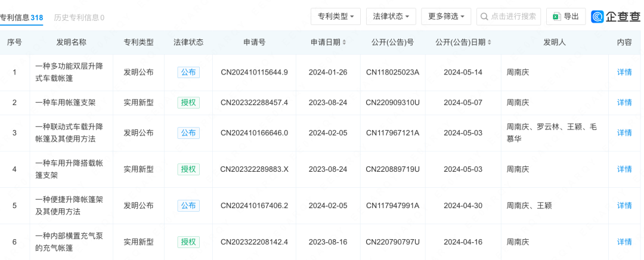
Task: Click the 公布 status tag in row 5
Action: coord(188,205)
